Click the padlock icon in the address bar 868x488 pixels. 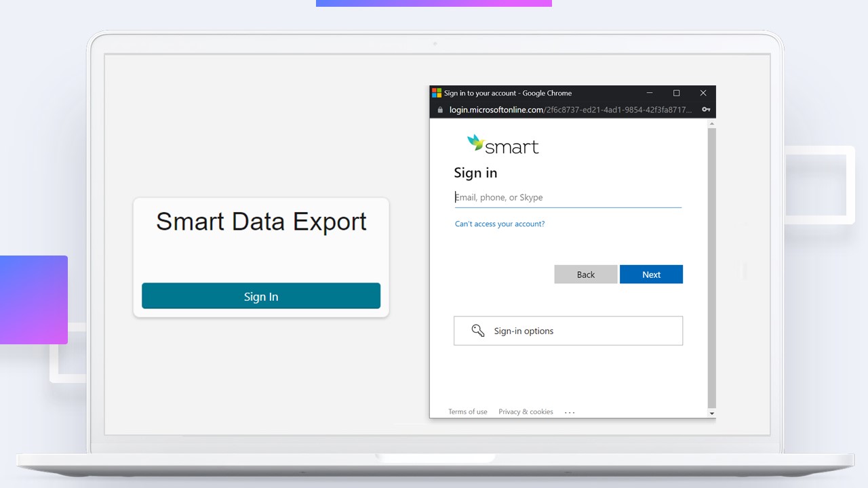click(439, 109)
